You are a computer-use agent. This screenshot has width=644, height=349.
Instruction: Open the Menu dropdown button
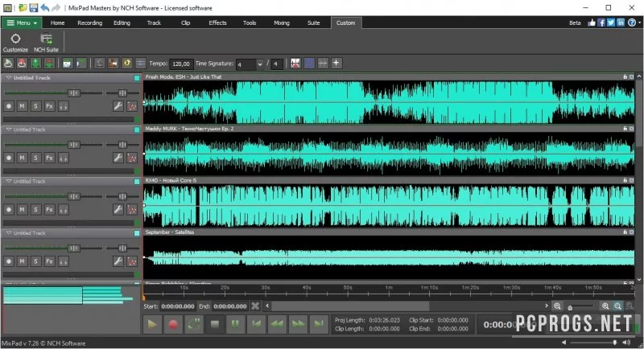click(x=22, y=23)
